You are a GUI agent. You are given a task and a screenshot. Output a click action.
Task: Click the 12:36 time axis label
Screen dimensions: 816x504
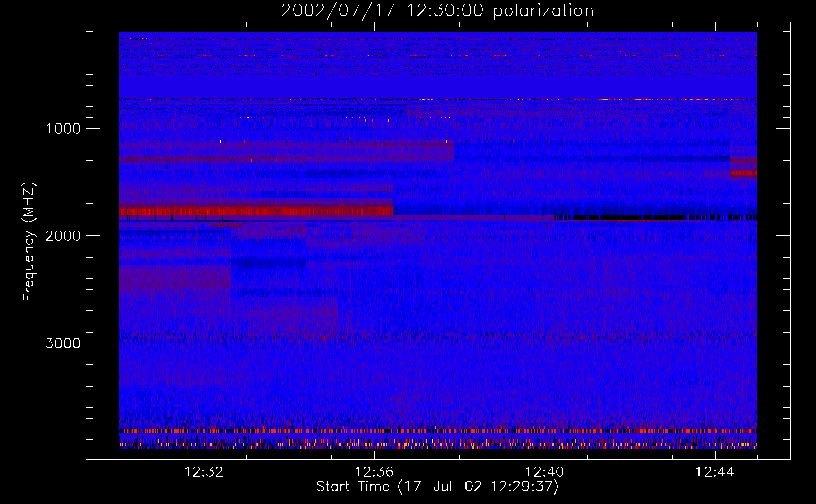tap(374, 472)
